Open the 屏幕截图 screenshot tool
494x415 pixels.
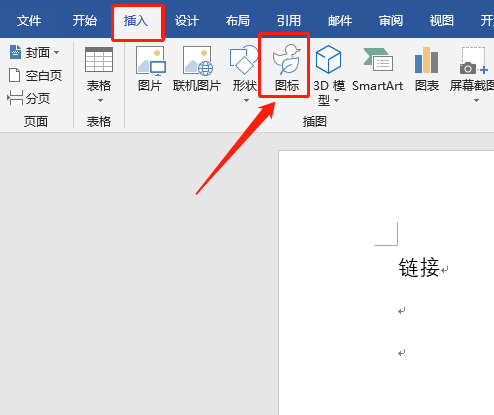[471, 69]
